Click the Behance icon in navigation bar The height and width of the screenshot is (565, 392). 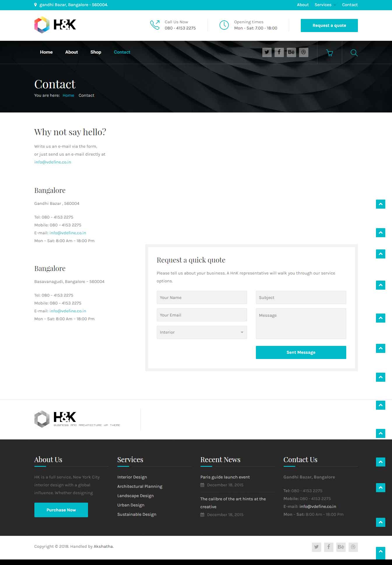pyautogui.click(x=291, y=52)
